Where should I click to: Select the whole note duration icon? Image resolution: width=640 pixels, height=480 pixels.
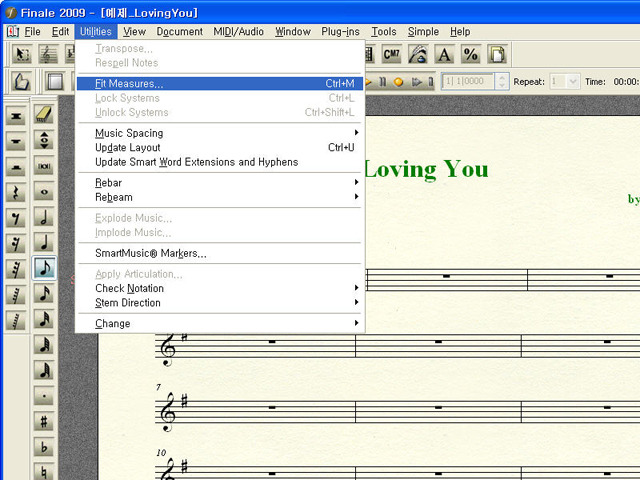coord(44,191)
